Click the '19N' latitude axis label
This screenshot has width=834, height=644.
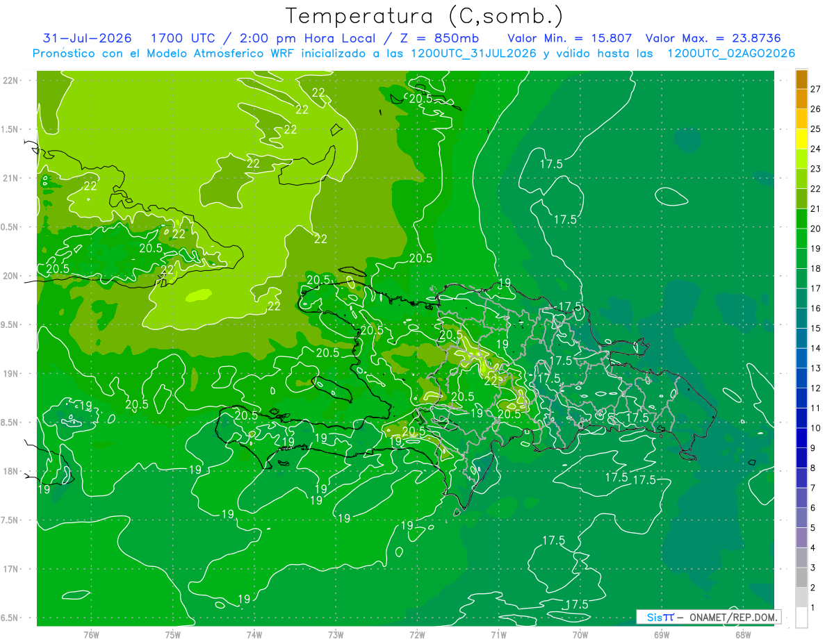click(x=10, y=374)
